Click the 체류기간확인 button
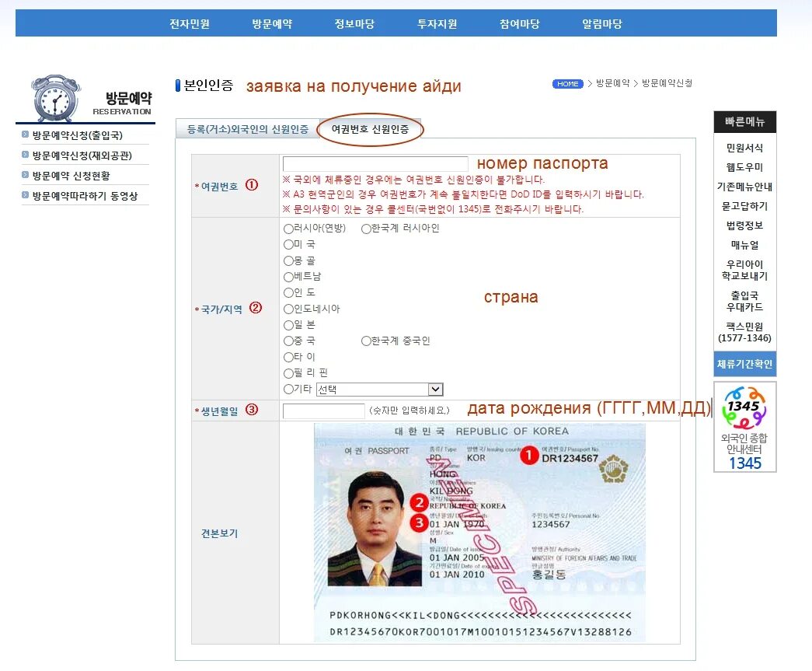Image resolution: width=812 pixels, height=671 pixels. pyautogui.click(x=744, y=364)
